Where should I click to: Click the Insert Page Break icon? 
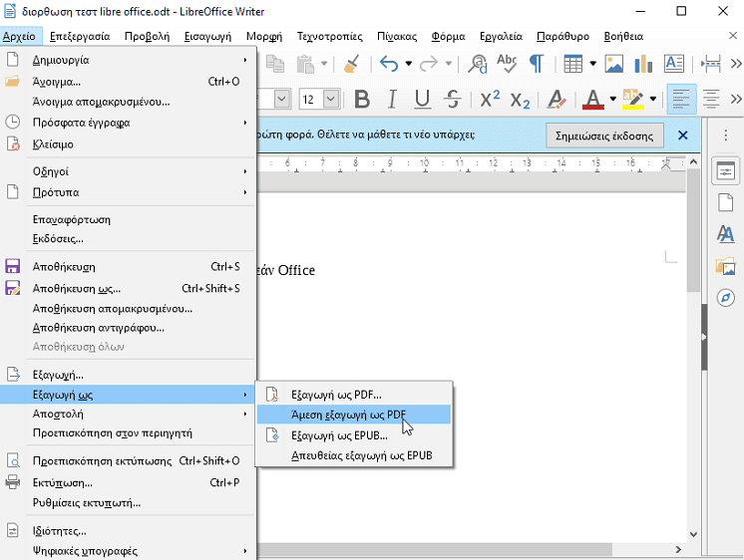[x=711, y=64]
